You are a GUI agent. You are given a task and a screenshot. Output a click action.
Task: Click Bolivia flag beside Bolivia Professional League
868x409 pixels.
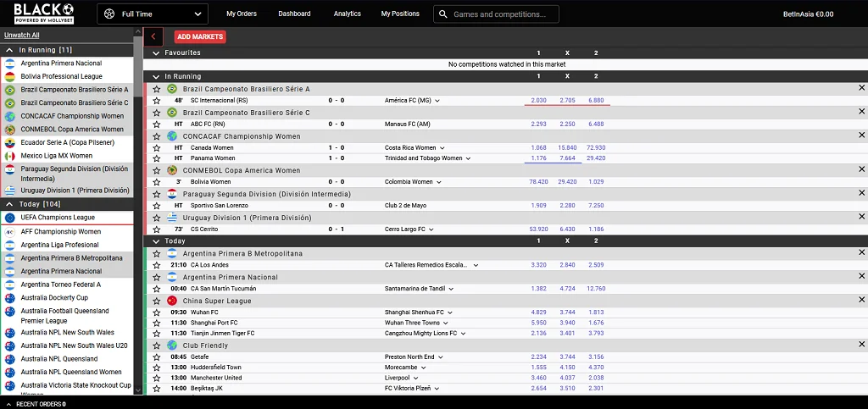point(10,76)
